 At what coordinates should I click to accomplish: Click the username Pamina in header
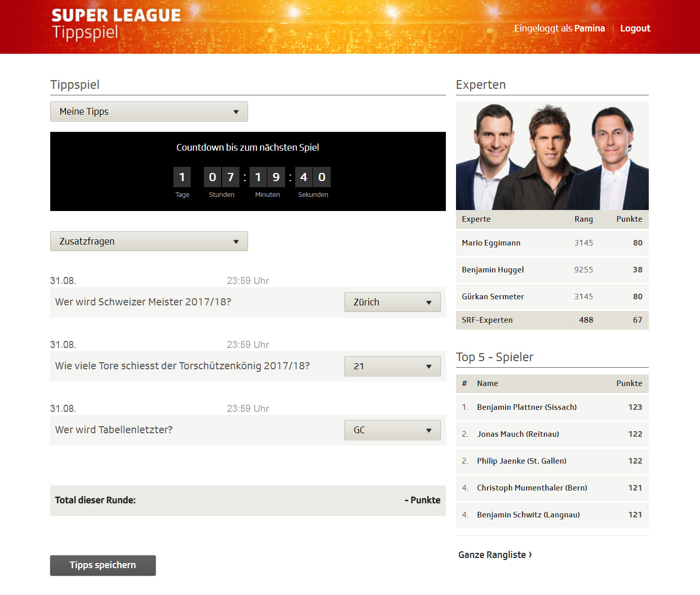coord(589,28)
